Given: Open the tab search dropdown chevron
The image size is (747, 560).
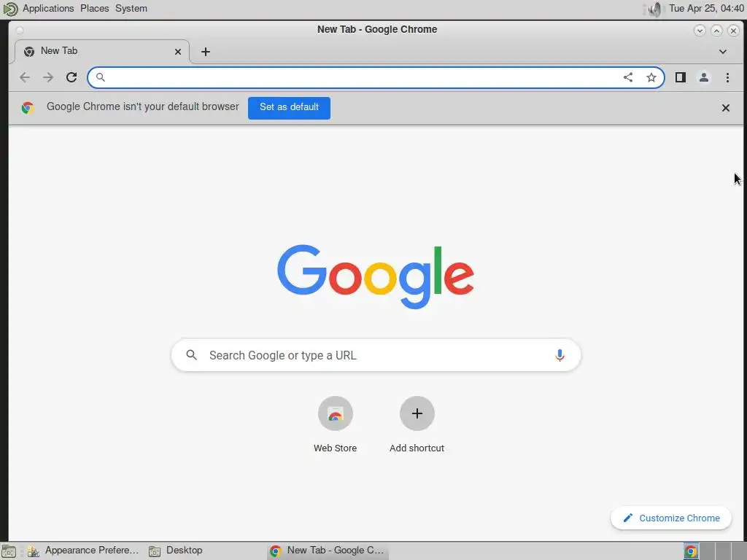Looking at the screenshot, I should (723, 52).
